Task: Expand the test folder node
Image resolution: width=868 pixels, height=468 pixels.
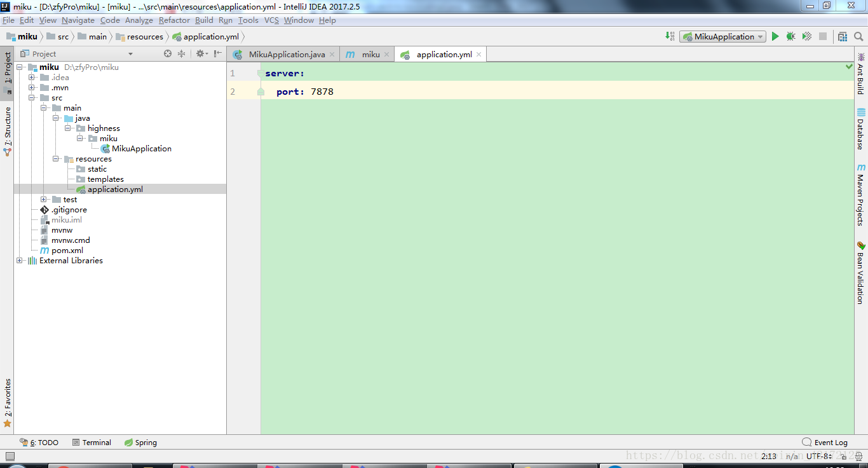Action: coord(44,200)
